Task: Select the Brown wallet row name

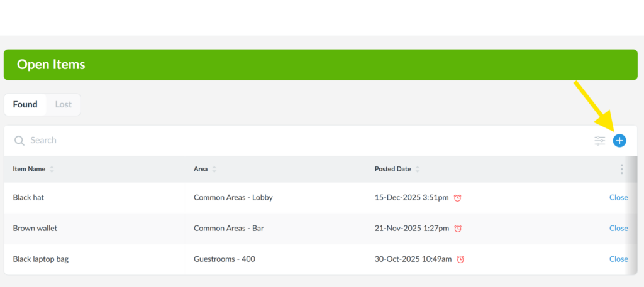Action: [x=35, y=228]
